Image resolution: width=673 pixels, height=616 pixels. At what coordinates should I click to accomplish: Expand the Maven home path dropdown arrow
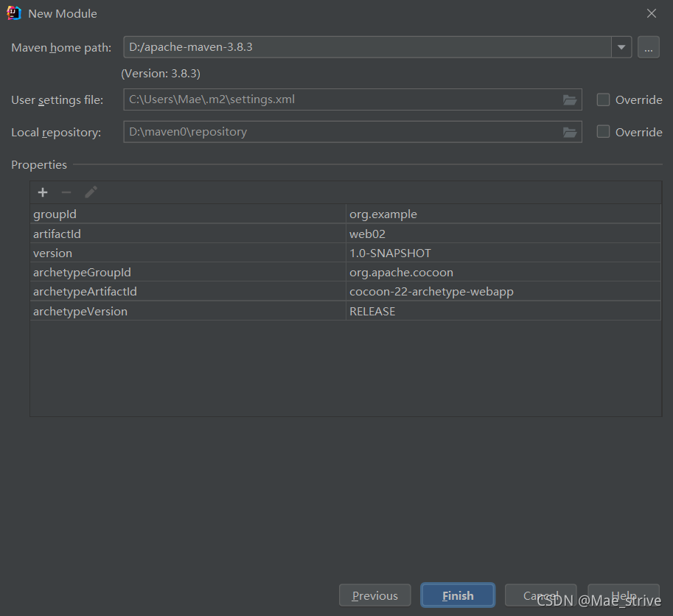point(621,47)
